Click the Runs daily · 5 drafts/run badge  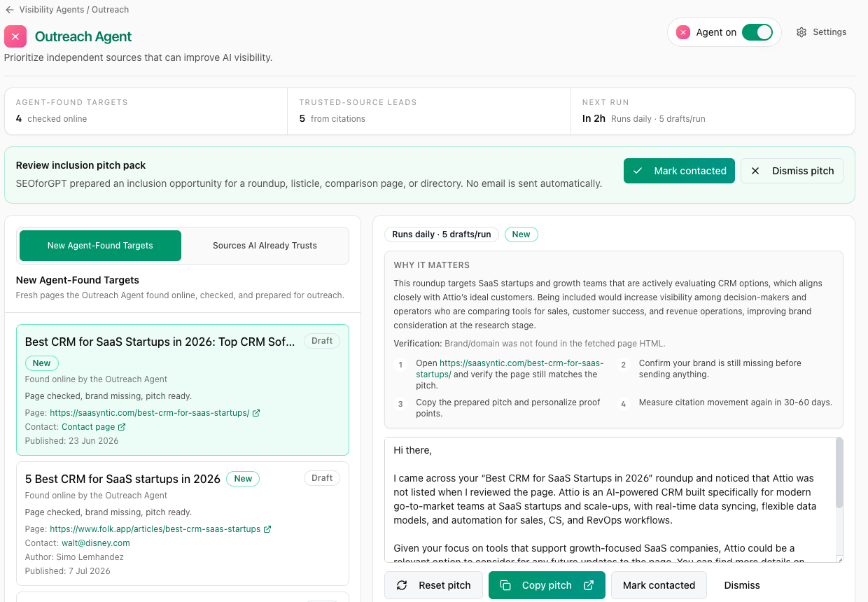[442, 234]
